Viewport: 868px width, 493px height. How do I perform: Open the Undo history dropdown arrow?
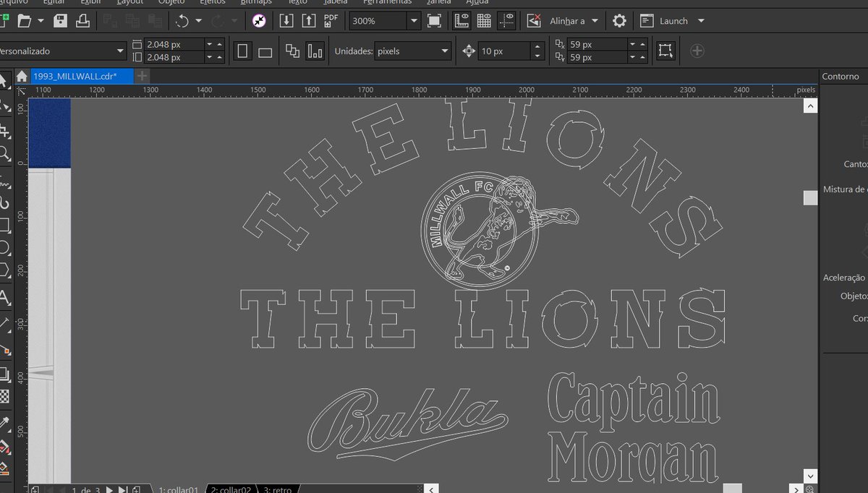[197, 21]
